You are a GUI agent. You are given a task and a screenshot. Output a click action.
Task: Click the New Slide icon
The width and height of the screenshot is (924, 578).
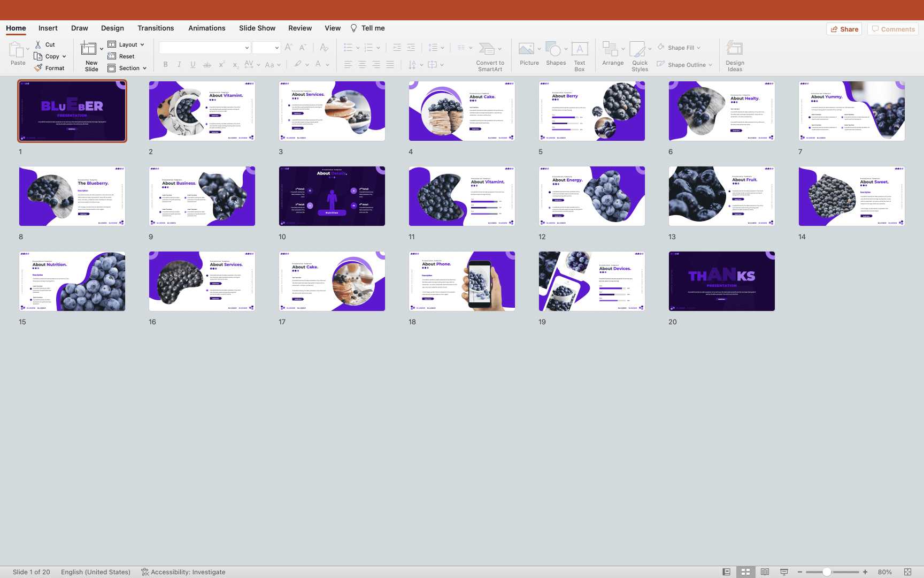pos(88,49)
